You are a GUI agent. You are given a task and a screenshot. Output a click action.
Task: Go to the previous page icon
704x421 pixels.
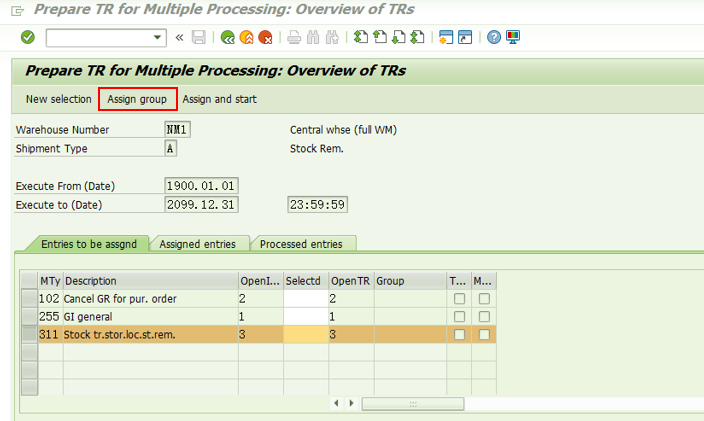[x=380, y=37]
